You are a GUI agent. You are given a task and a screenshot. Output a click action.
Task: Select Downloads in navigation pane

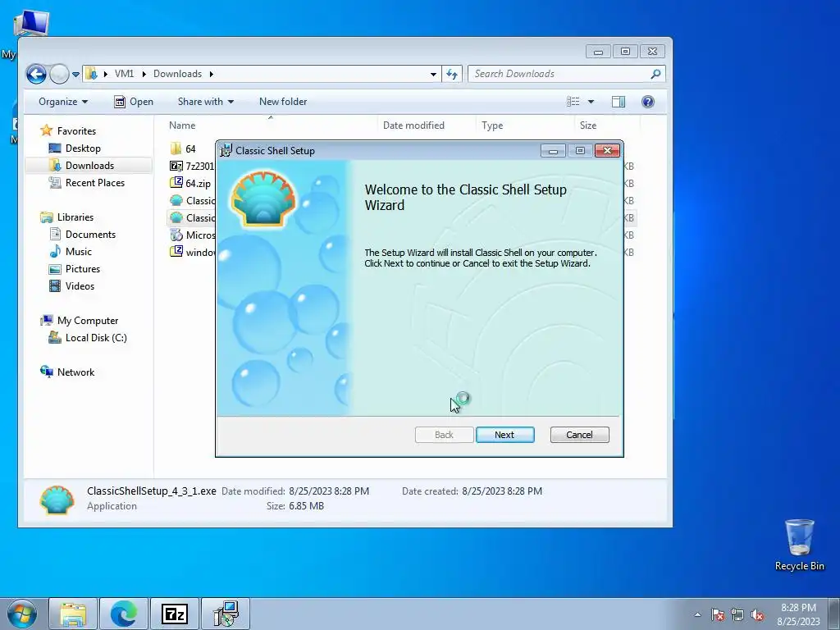[x=89, y=166]
